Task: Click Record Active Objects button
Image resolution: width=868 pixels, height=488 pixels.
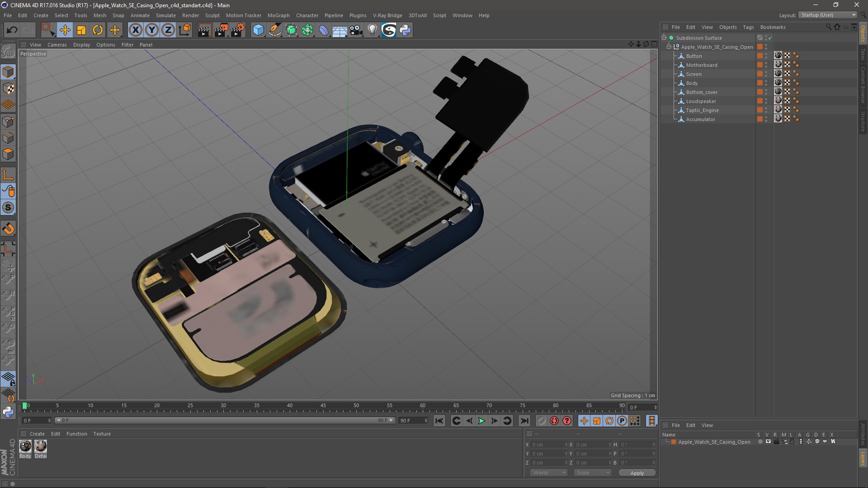Action: click(x=542, y=421)
